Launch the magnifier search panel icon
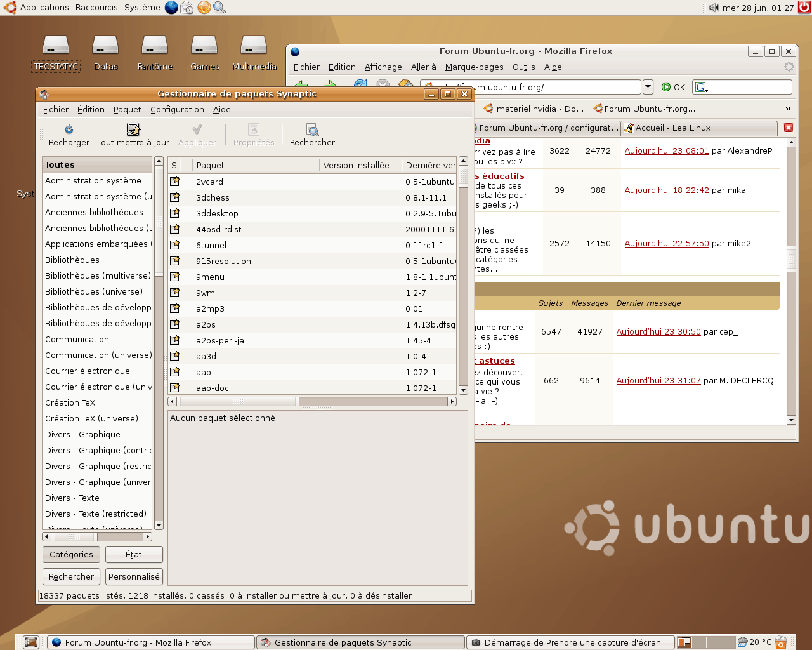This screenshot has width=812, height=650. click(219, 8)
